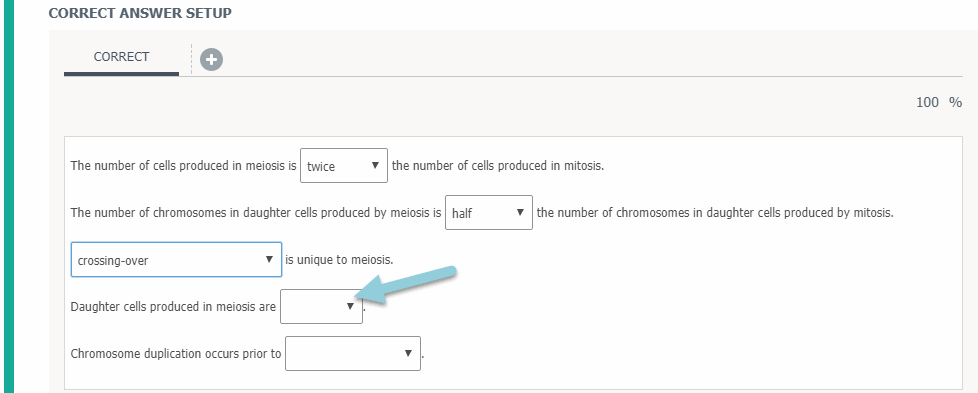Open the 'crossing-over' dropdown
Viewport: 978px width, 393px height.
[176, 260]
